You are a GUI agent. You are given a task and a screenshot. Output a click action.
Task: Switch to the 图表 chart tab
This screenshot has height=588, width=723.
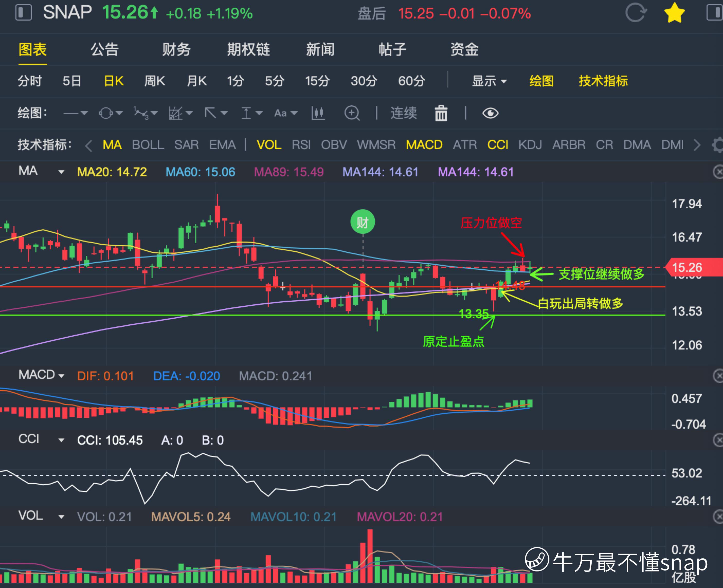click(x=33, y=49)
